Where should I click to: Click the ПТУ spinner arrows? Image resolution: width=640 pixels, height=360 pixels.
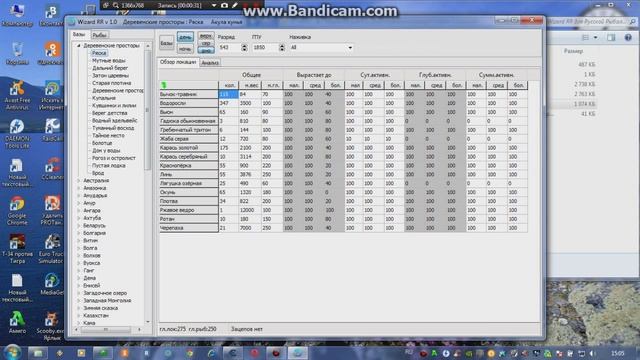[x=282, y=47]
